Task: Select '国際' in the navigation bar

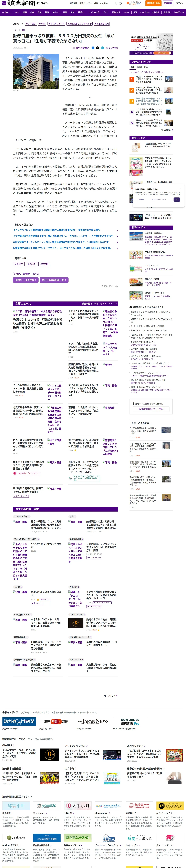Action: point(65,12)
